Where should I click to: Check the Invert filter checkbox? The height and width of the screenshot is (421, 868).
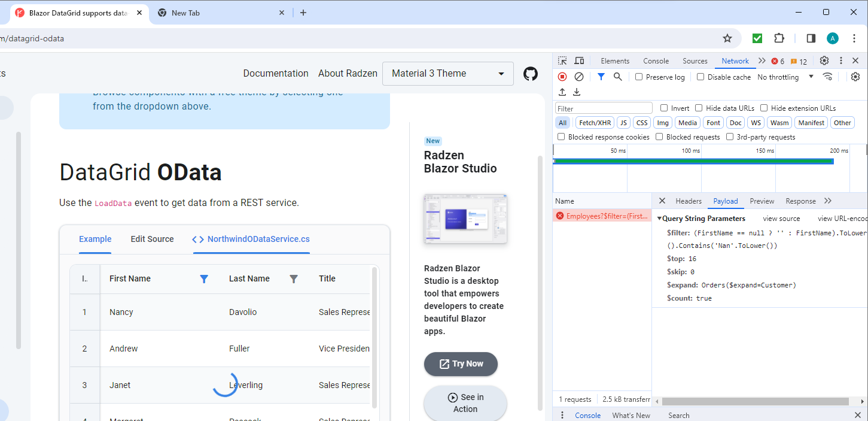(x=664, y=108)
